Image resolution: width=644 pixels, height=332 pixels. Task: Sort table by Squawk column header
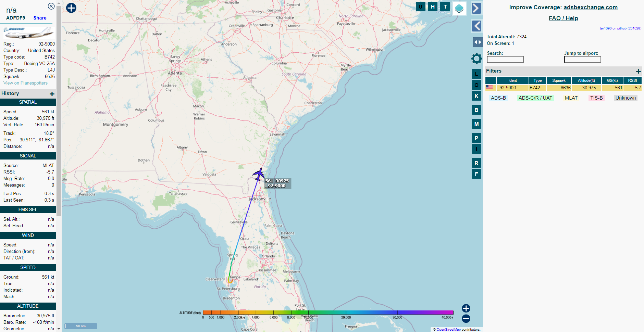(559, 80)
